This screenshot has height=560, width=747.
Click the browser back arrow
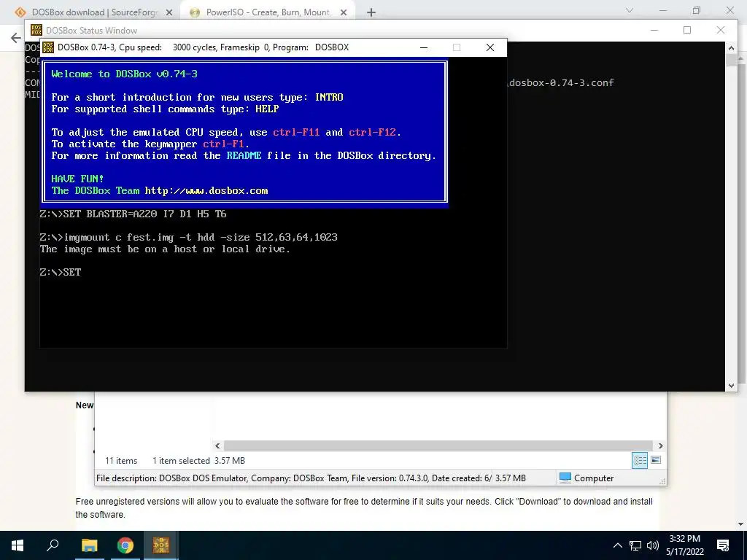click(x=16, y=38)
